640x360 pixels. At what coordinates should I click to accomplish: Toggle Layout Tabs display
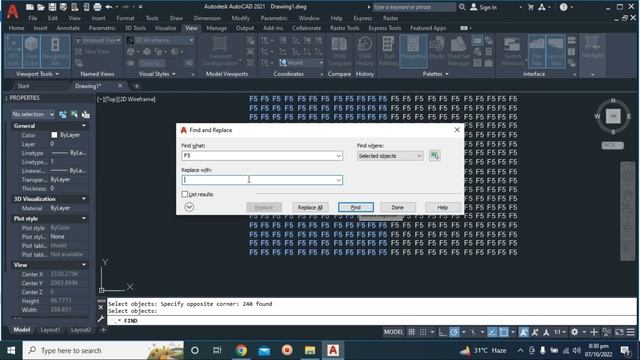click(x=556, y=51)
